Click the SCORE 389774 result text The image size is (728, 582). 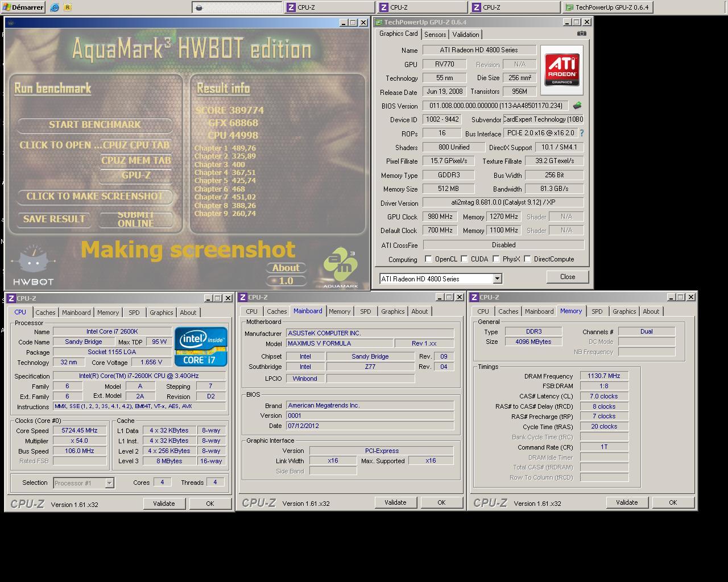[229, 110]
